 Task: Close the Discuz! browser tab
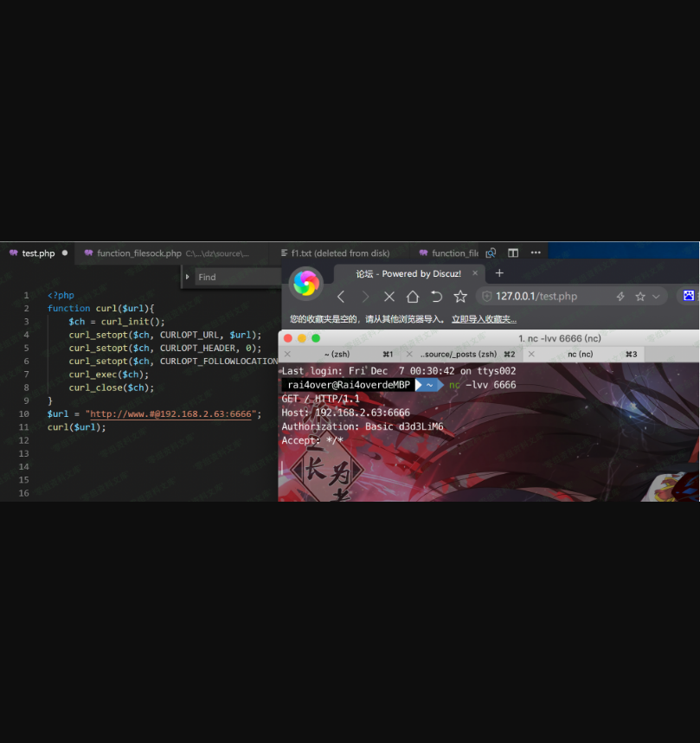pos(474,273)
